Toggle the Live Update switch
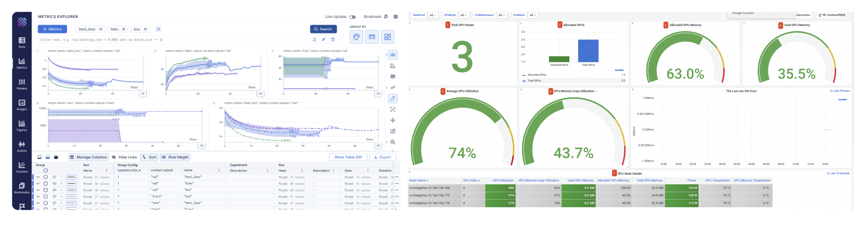This screenshot has width=868, height=226. click(353, 17)
